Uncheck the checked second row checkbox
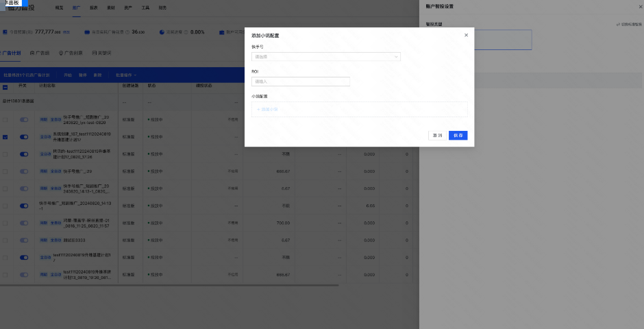 coord(5,137)
